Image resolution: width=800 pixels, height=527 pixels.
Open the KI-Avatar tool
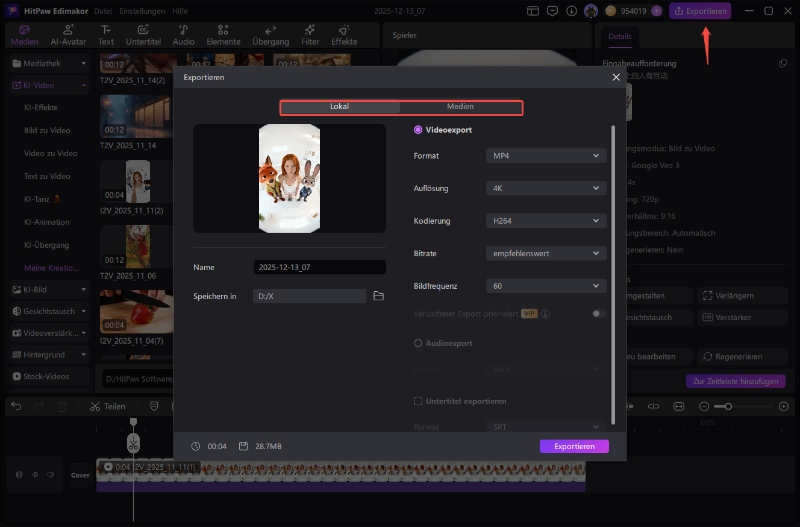click(x=70, y=36)
